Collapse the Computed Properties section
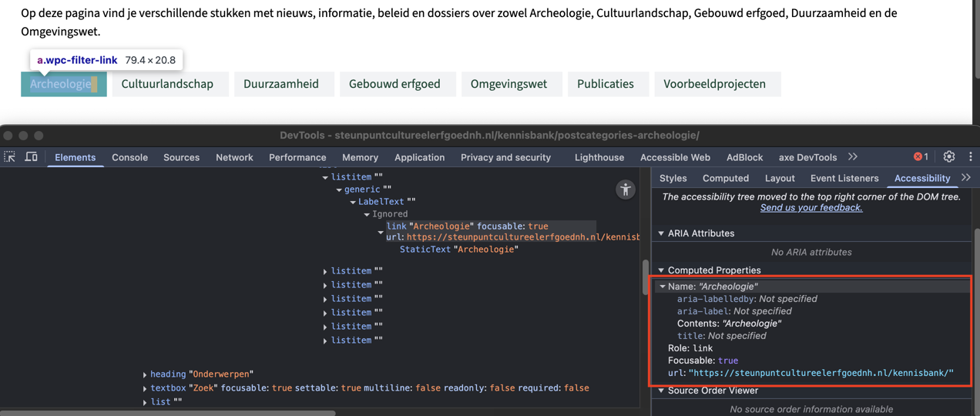 [661, 270]
